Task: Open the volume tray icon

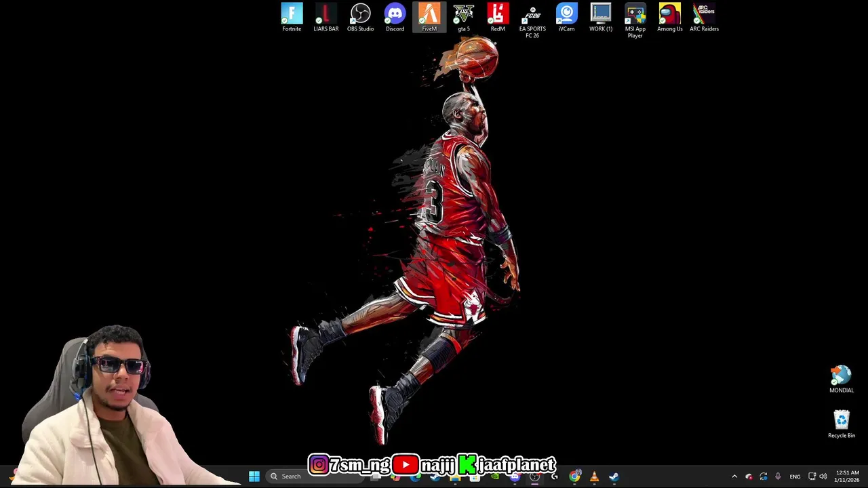Action: click(x=823, y=476)
